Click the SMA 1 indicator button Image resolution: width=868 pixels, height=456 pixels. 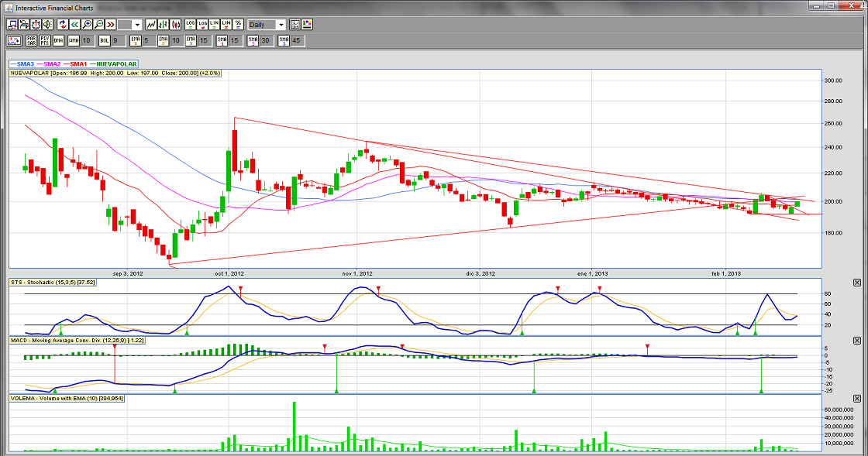pos(222,40)
